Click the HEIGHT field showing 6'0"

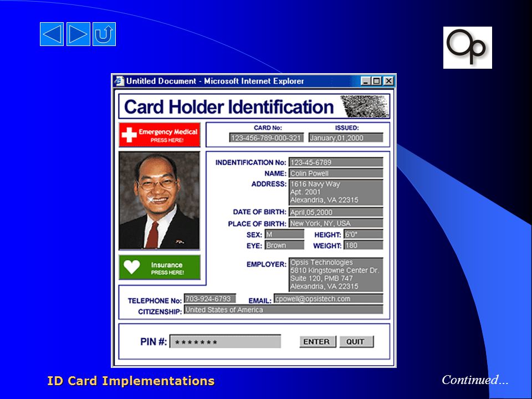tap(364, 234)
